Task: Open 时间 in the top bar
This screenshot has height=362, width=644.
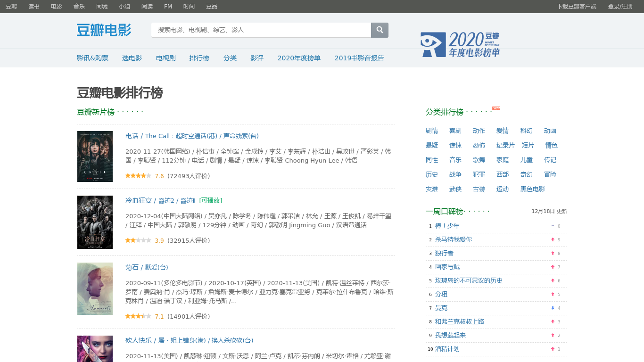Action: pos(189,7)
